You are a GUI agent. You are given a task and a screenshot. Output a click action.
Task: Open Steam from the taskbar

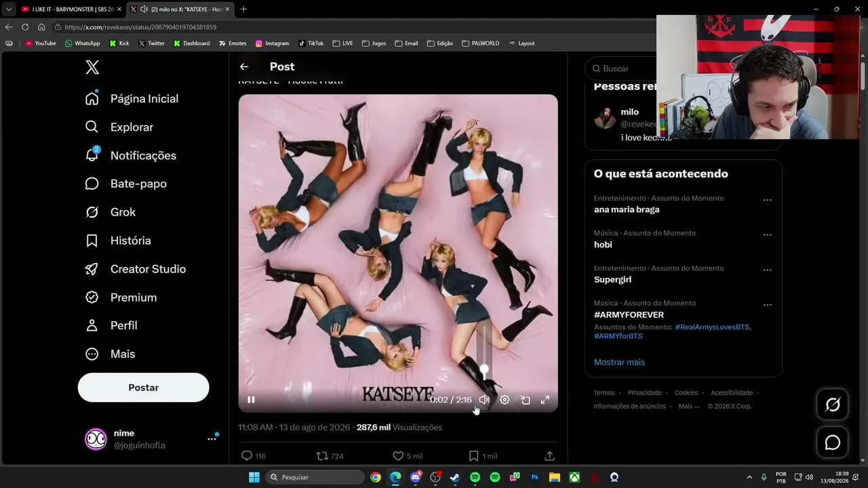tap(455, 477)
